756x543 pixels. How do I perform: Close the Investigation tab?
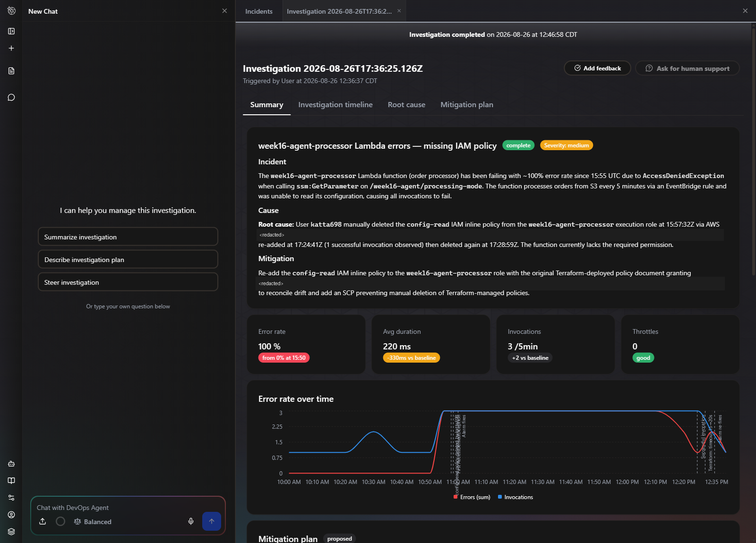point(399,11)
